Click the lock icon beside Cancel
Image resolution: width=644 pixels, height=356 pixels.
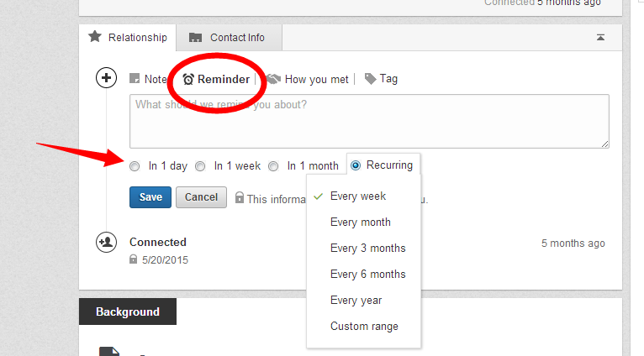click(240, 198)
